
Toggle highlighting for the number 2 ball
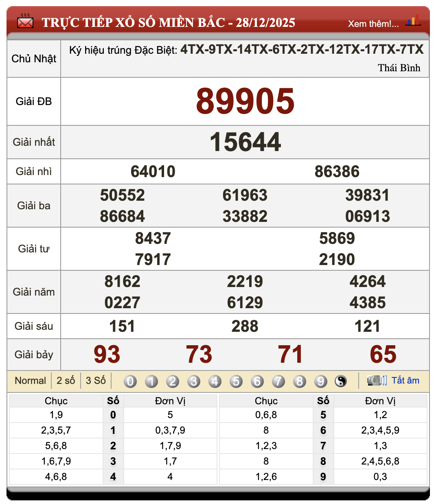pos(172,381)
